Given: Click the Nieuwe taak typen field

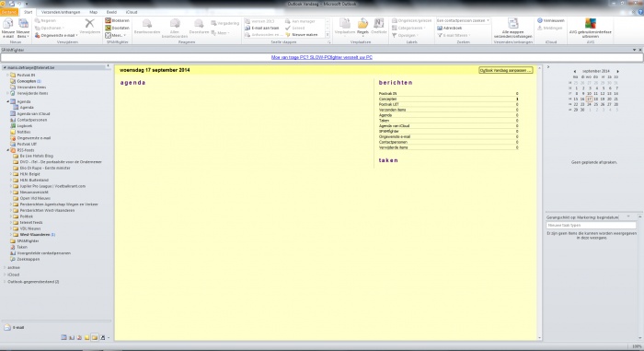Looking at the screenshot, I should 591,226.
